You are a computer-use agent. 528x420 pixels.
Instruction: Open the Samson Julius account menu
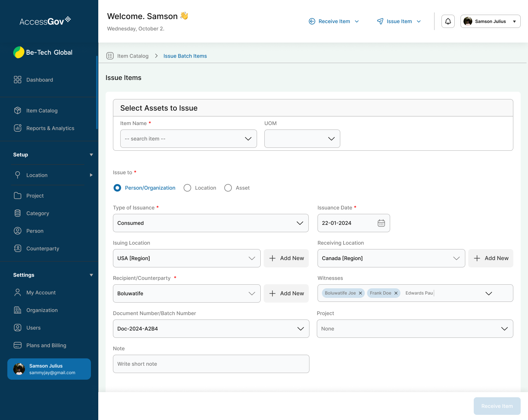(491, 21)
